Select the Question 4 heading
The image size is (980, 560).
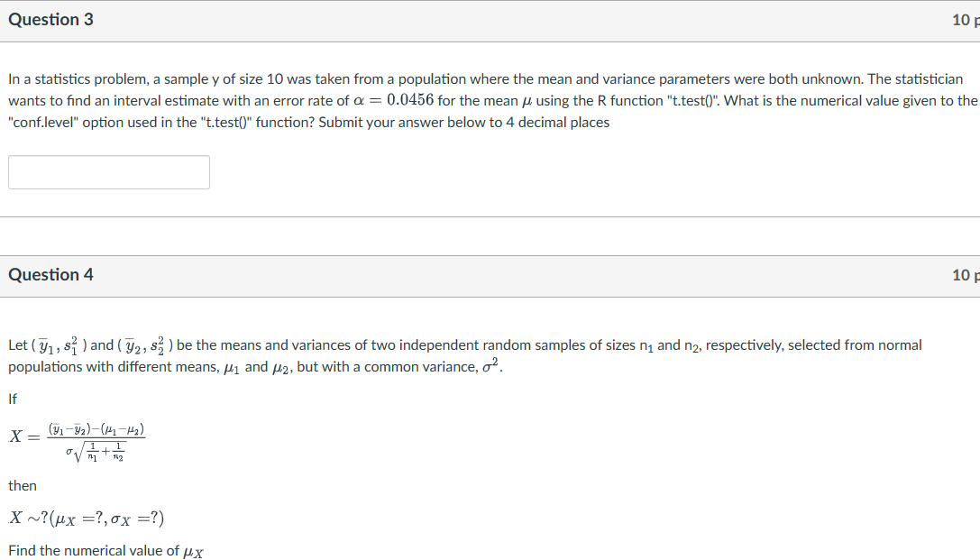tap(52, 274)
